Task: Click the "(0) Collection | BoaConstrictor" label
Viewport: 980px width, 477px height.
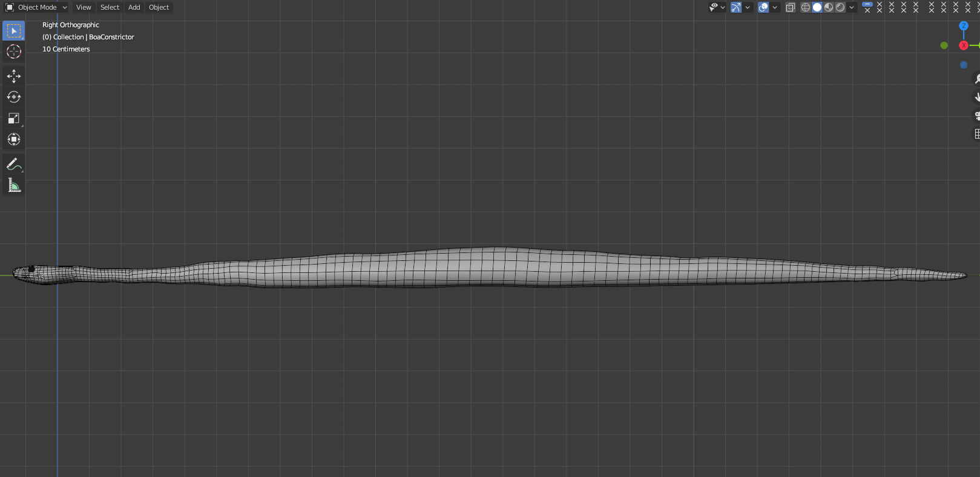Action: (88, 37)
